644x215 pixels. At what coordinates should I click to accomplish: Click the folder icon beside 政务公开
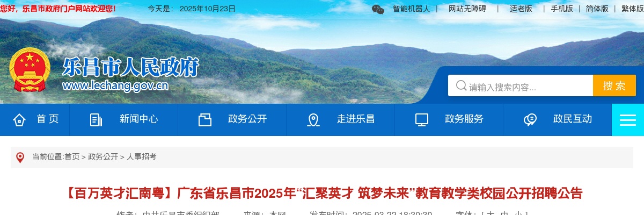click(x=205, y=119)
